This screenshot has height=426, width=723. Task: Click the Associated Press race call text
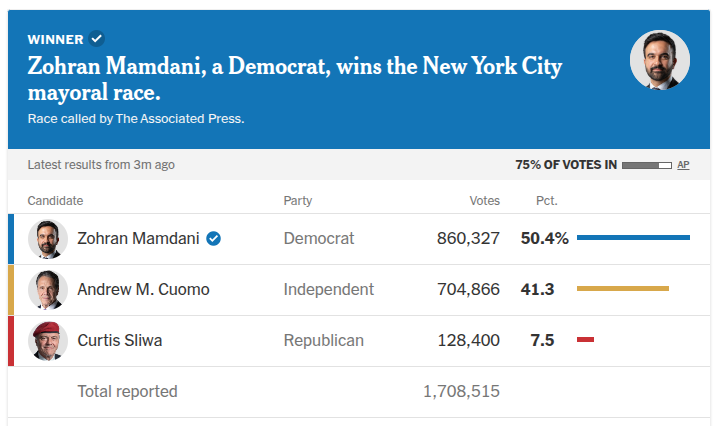point(136,119)
